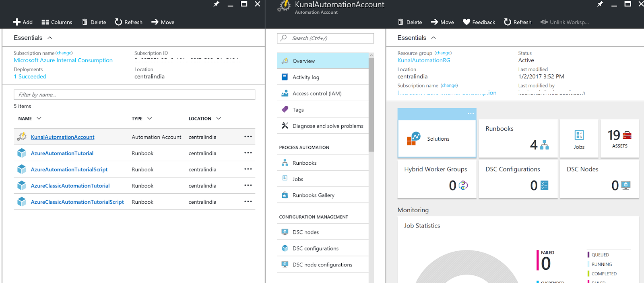The image size is (644, 283).
Task: Click the RUNNING legend color swatch
Action: 588,264
